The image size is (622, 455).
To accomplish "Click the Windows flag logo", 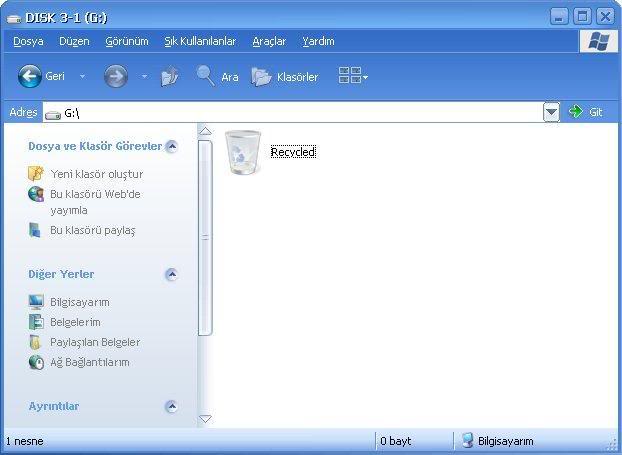I will (599, 41).
